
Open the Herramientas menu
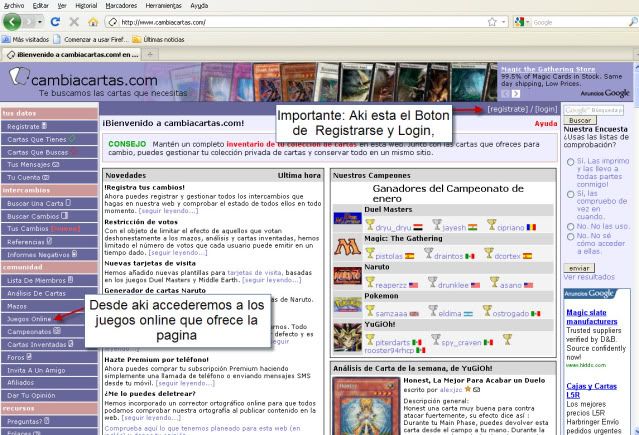163,6
